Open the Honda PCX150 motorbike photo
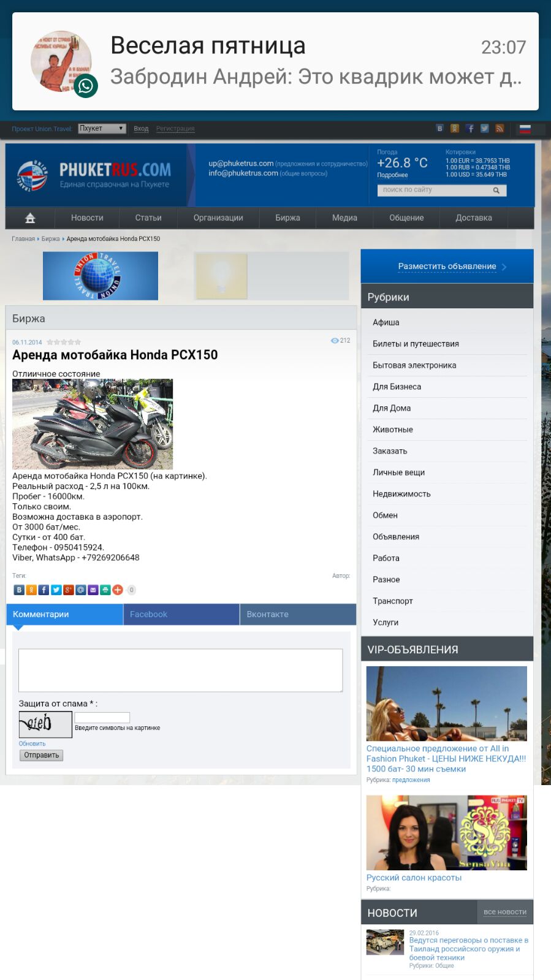The height and width of the screenshot is (980, 551). click(x=93, y=424)
